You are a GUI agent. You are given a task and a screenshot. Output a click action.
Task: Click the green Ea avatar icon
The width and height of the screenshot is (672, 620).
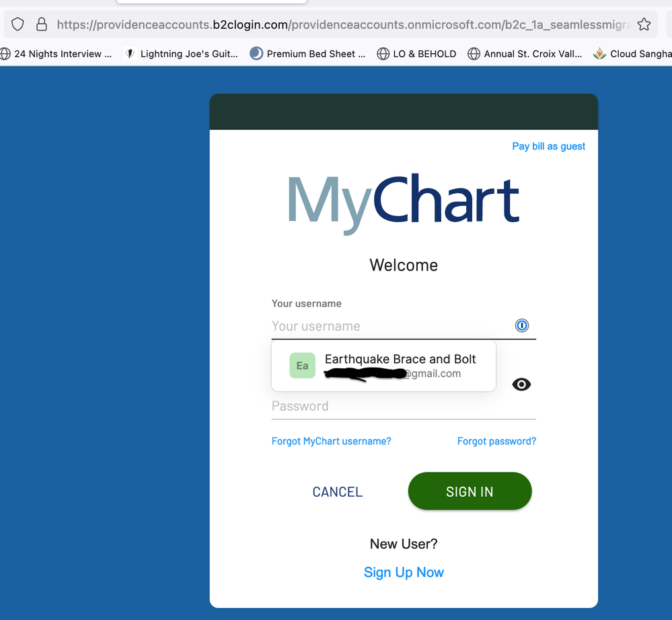point(302,366)
